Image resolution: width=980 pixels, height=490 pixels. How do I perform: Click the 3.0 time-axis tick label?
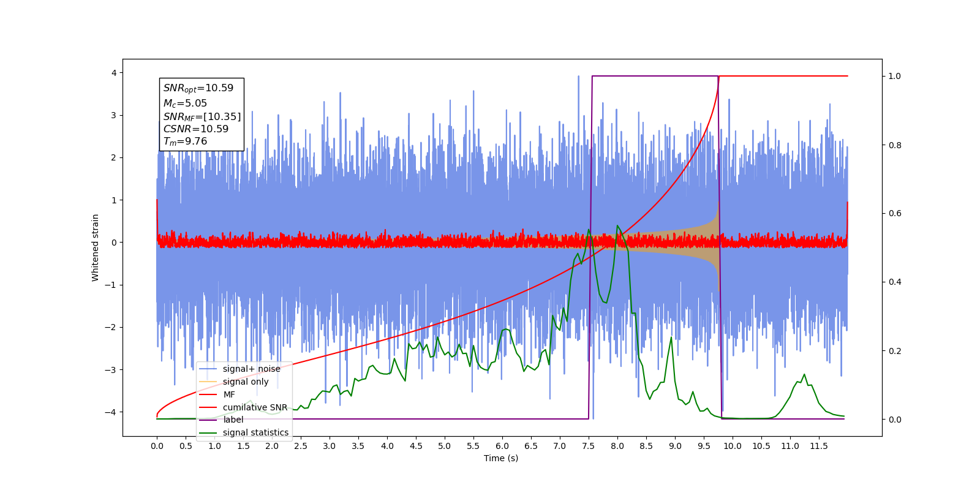(x=330, y=446)
